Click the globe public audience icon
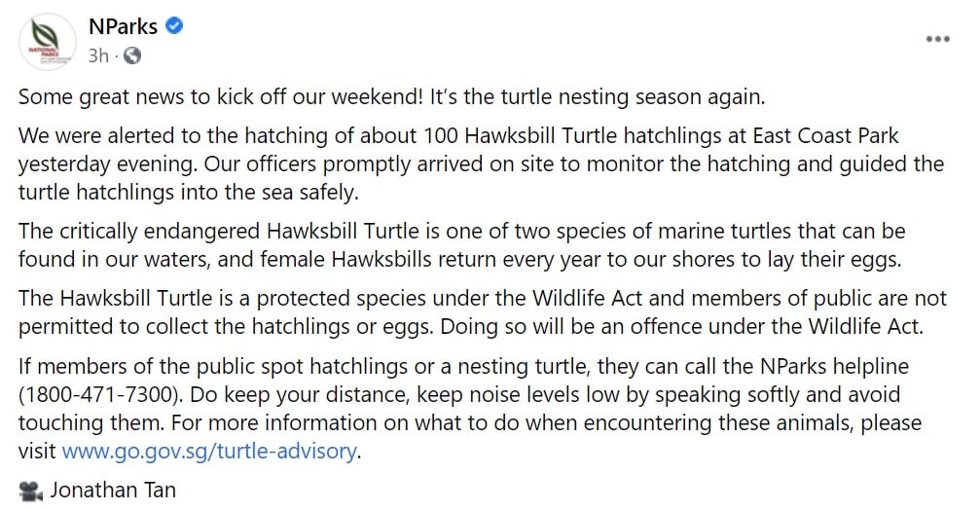The image size is (980, 510). [x=131, y=55]
